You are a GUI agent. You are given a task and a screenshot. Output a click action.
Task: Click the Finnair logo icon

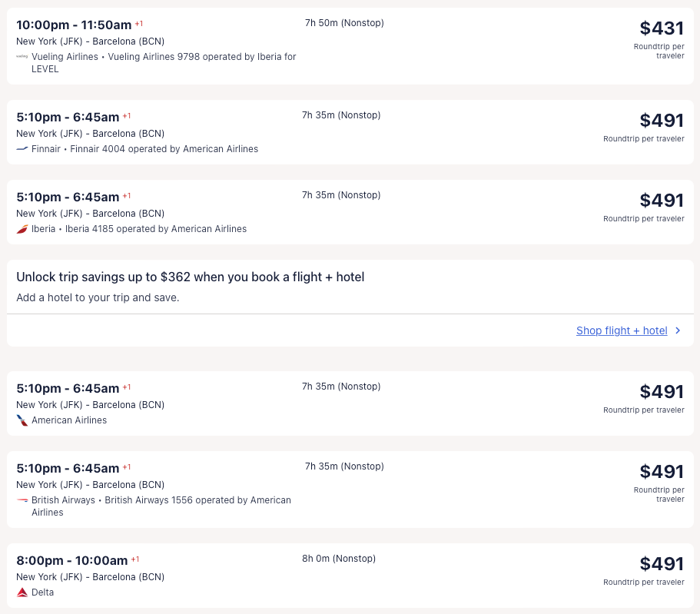point(22,149)
